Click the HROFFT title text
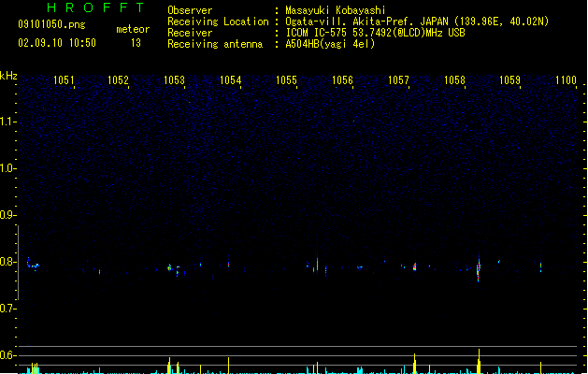The image size is (588, 374). coord(95,7)
